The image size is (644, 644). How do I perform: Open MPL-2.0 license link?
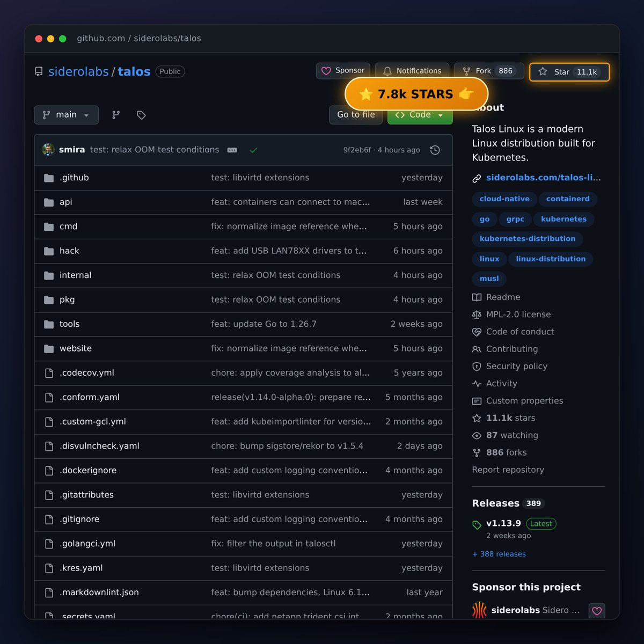tap(518, 314)
